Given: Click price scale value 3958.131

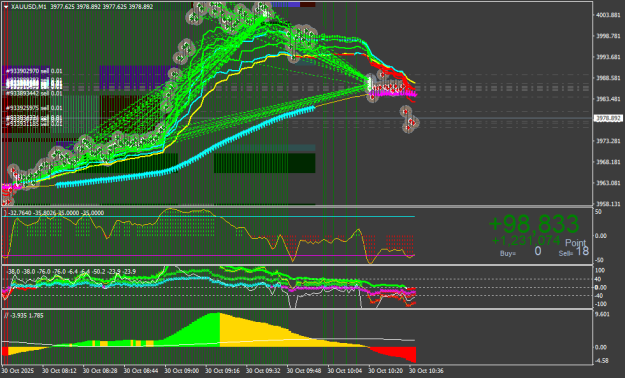Looking at the screenshot, I should 608,204.
